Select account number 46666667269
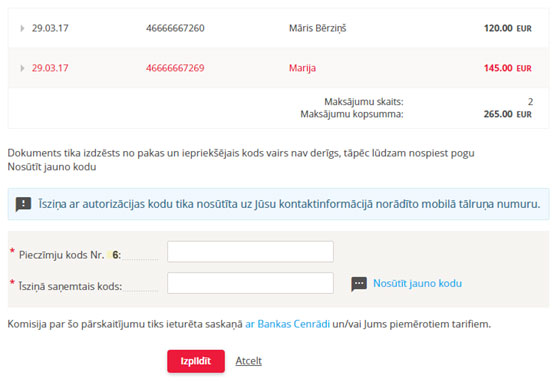 click(x=175, y=68)
